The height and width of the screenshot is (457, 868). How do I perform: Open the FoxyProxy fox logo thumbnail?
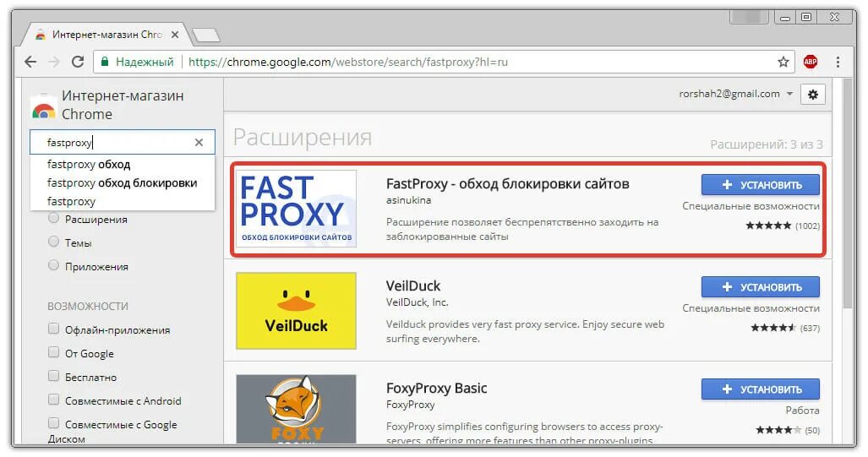click(x=296, y=409)
